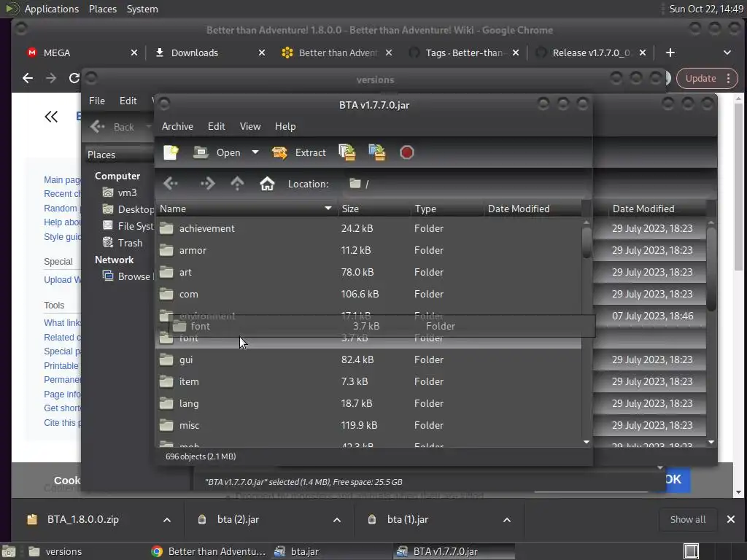The height and width of the screenshot is (560, 747).
Task: Sort archive list by Type column
Action: pyautogui.click(x=447, y=209)
